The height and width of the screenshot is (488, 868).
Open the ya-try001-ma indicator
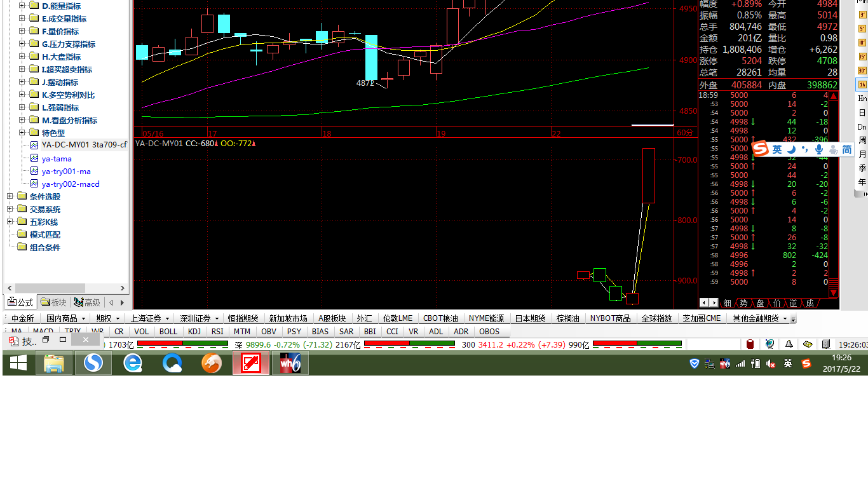[66, 171]
